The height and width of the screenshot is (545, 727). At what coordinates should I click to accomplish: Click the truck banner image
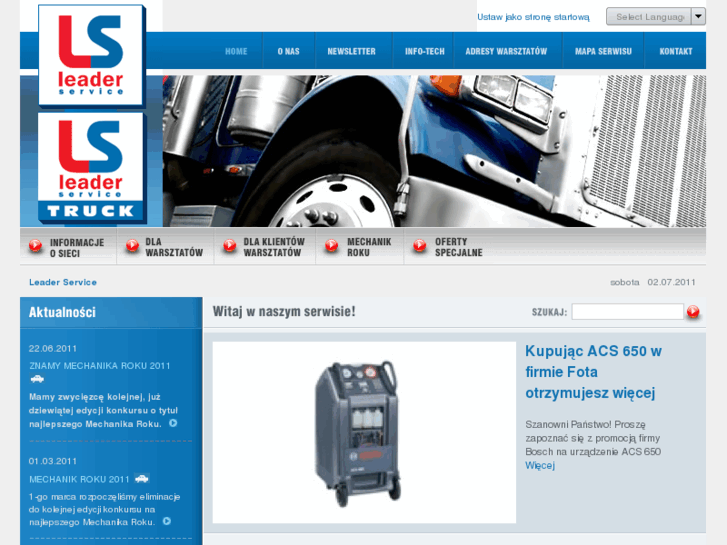[x=434, y=151]
